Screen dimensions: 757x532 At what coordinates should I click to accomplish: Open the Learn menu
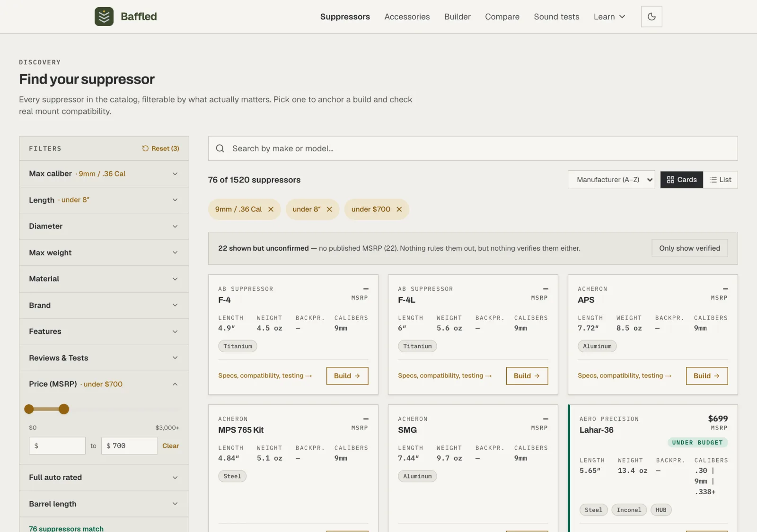point(609,17)
